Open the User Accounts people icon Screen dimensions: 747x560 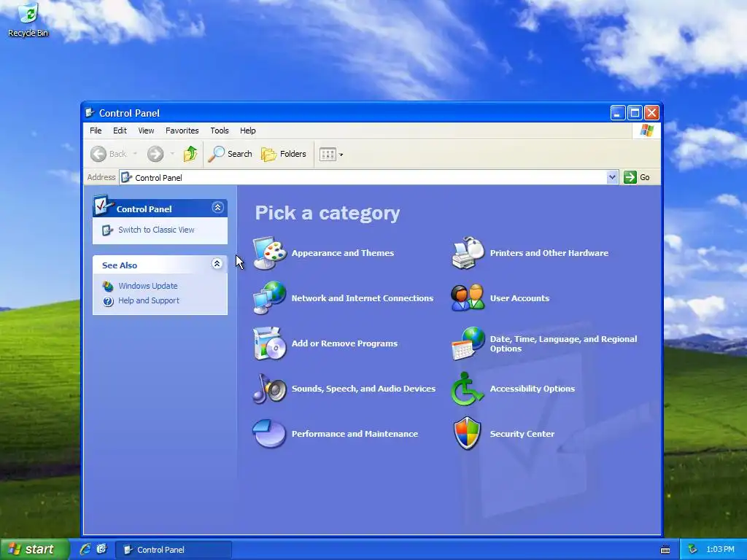468,297
